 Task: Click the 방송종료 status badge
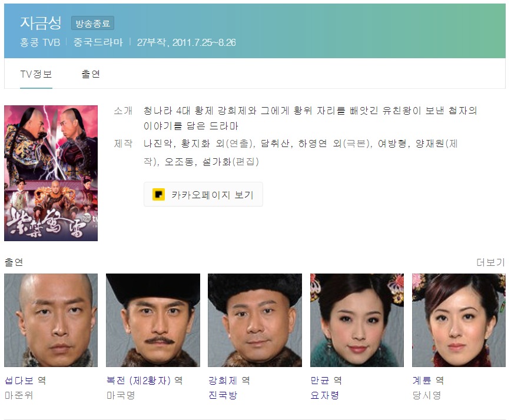click(x=93, y=23)
